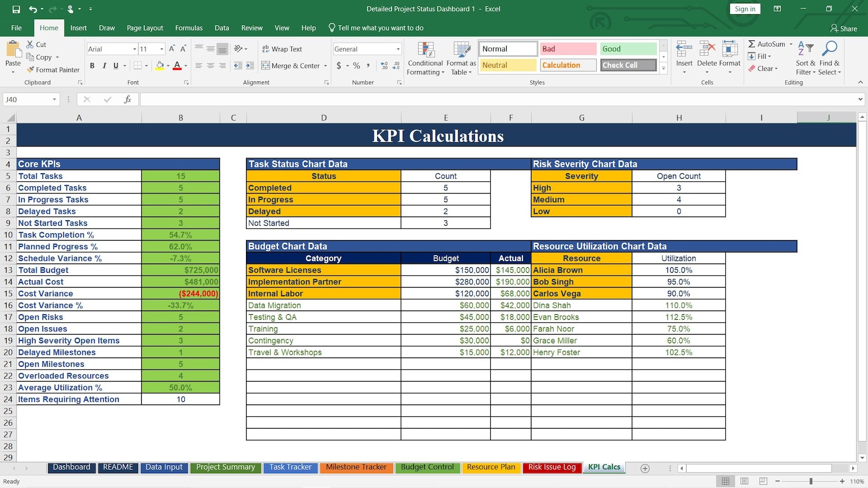This screenshot has width=868, height=488.
Task: Click the Select All corner triangle
Action: [x=10, y=117]
